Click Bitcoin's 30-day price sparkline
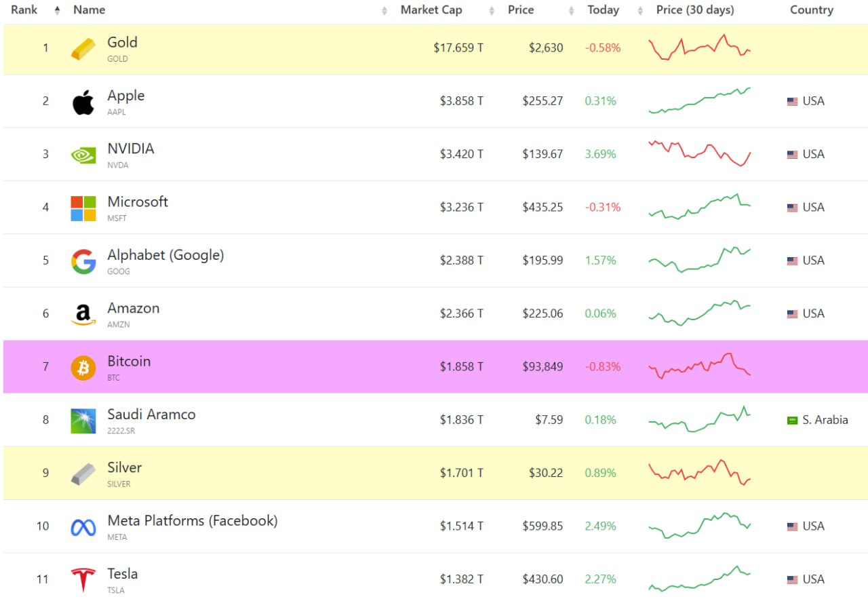This screenshot has height=599, width=868. [700, 366]
